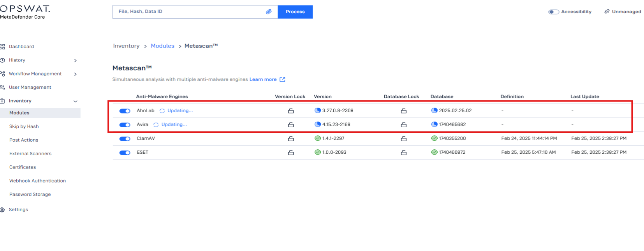Go to Inventory breadcrumb

coord(126,46)
